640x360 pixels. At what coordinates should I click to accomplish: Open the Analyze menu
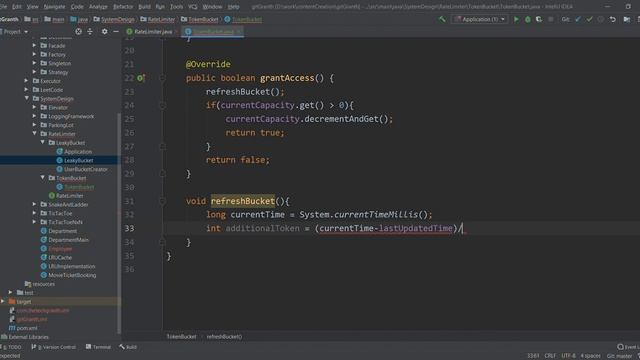click(98, 7)
